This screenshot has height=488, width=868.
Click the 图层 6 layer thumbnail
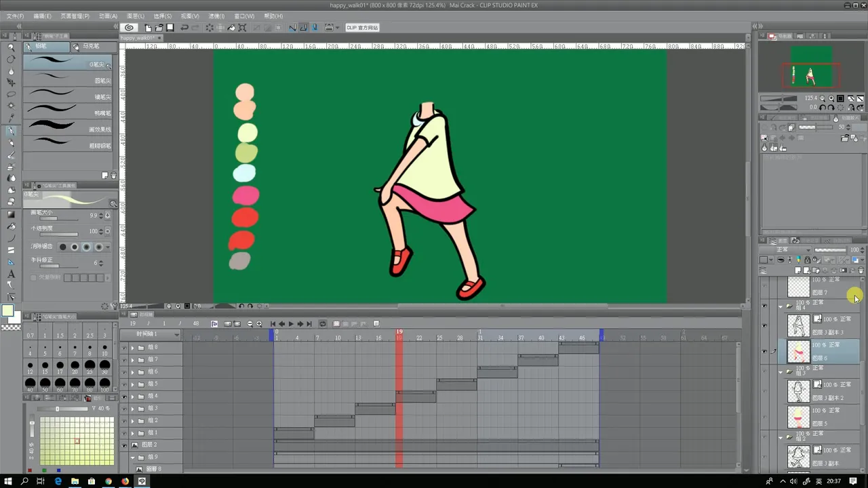point(798,351)
